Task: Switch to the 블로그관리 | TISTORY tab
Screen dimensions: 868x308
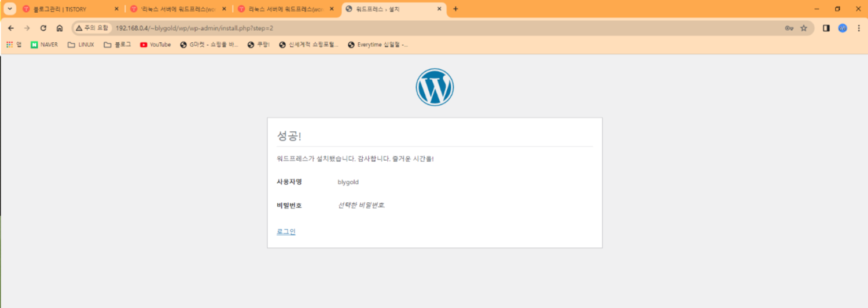Action: point(70,9)
